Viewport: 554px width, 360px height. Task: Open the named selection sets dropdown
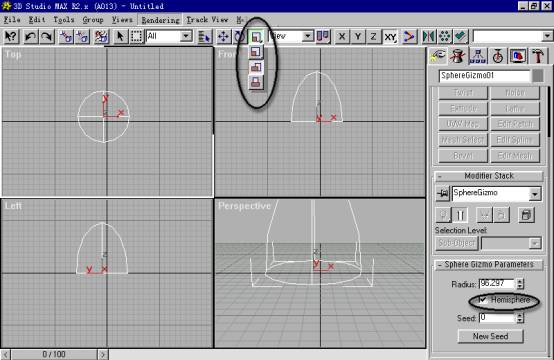click(x=547, y=36)
